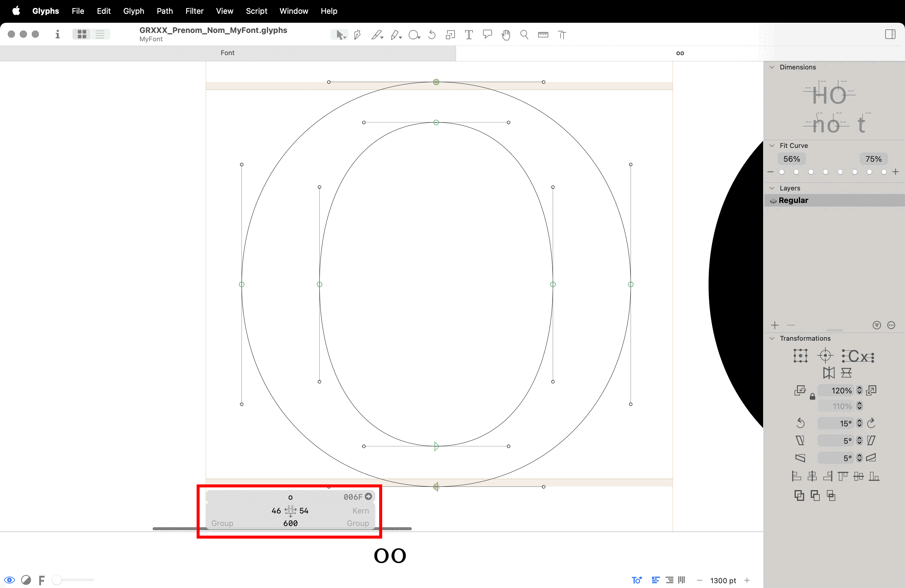This screenshot has height=588, width=905.
Task: Click the flip horizontal mirror icon
Action: [829, 373]
